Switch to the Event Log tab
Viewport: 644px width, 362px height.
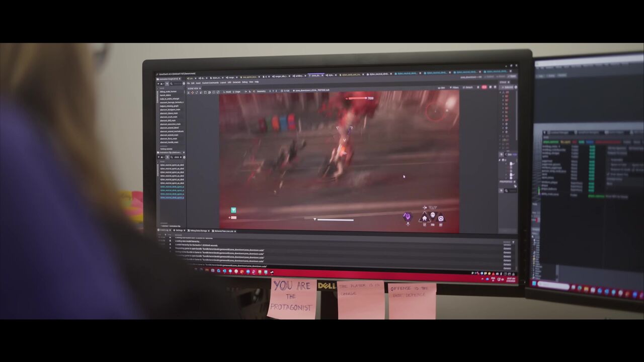[x=164, y=230]
